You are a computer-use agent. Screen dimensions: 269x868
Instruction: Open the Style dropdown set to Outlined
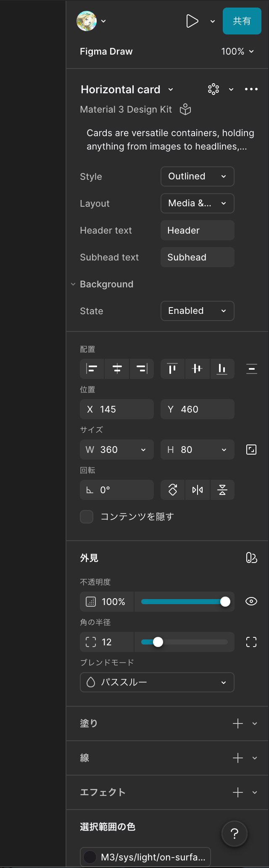pos(197,176)
